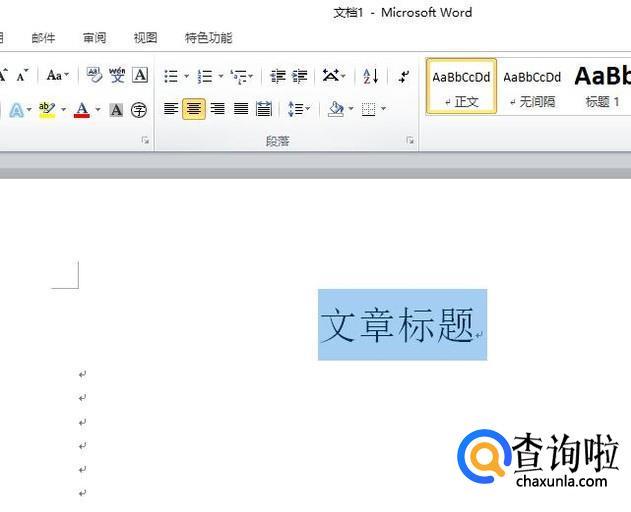Open the 特色功能 tab
This screenshot has height=512, width=631.
pos(208,38)
